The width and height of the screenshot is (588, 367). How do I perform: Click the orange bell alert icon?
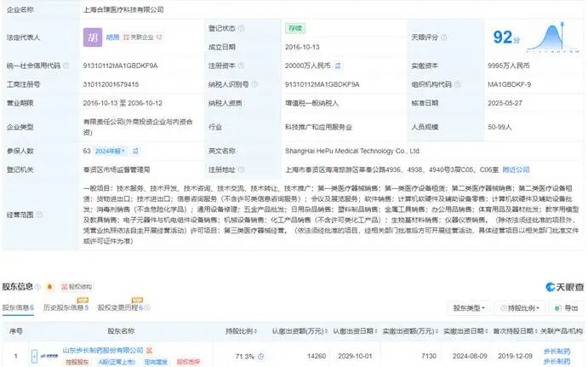(x=49, y=287)
